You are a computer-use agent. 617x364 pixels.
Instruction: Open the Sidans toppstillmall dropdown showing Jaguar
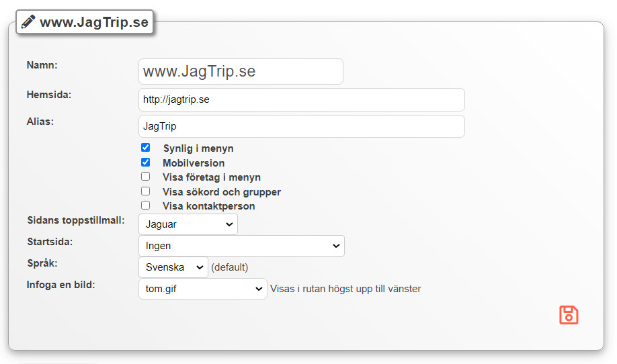188,224
